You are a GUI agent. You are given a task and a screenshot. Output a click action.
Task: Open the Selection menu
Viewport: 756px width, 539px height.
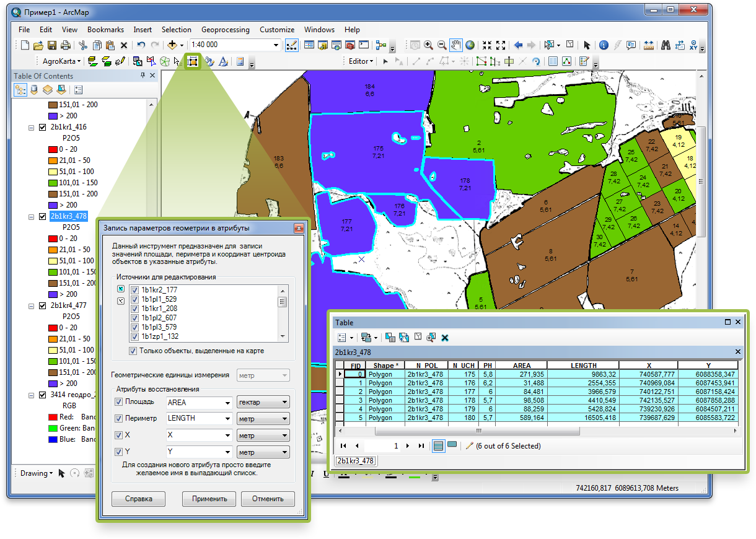(177, 30)
